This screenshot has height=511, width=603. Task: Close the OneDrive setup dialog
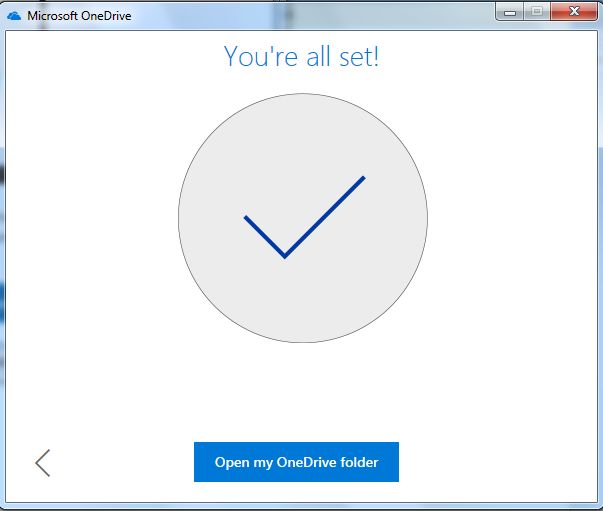coord(574,13)
